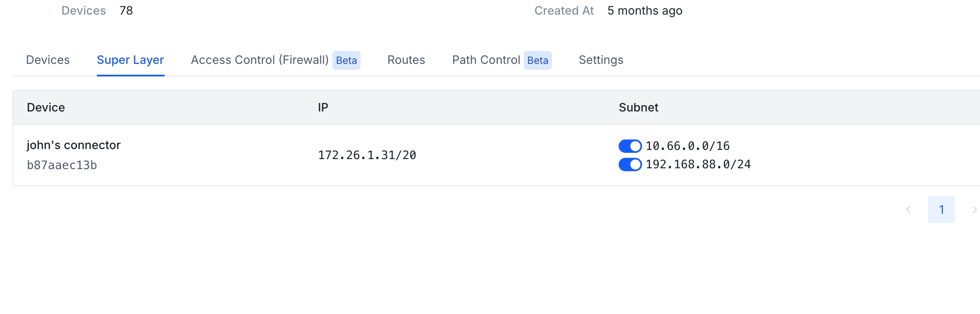Switch to the Devices tab
This screenshot has height=314, width=980.
(48, 60)
